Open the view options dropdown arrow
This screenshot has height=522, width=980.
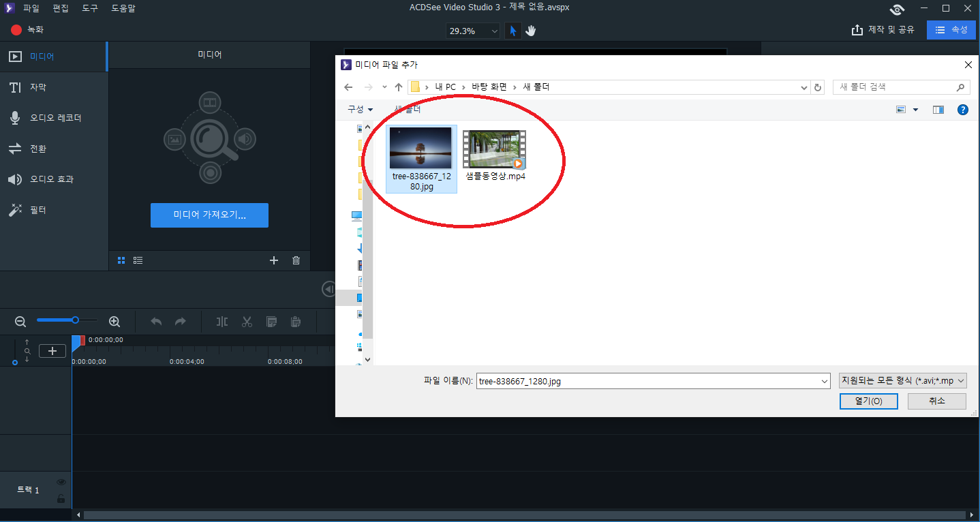click(x=915, y=110)
